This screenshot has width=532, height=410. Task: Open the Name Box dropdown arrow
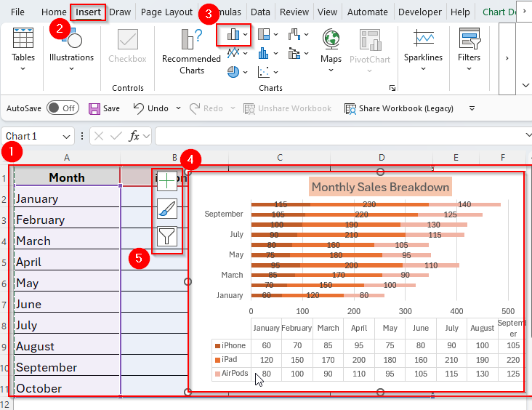click(67, 136)
